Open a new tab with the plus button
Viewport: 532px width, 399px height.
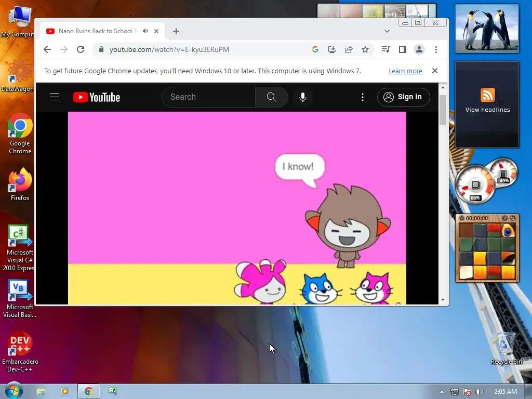tap(176, 31)
